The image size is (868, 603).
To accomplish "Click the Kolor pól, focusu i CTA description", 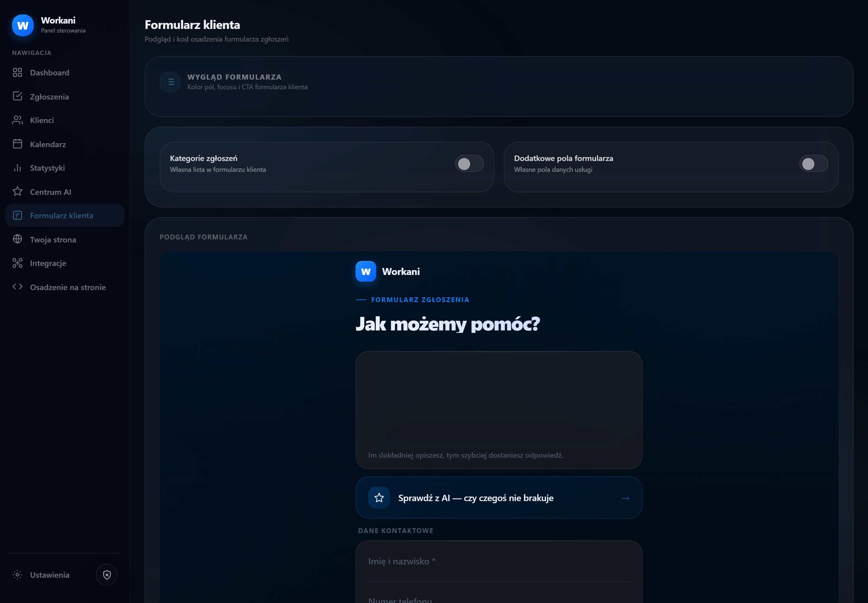I will 247,87.
